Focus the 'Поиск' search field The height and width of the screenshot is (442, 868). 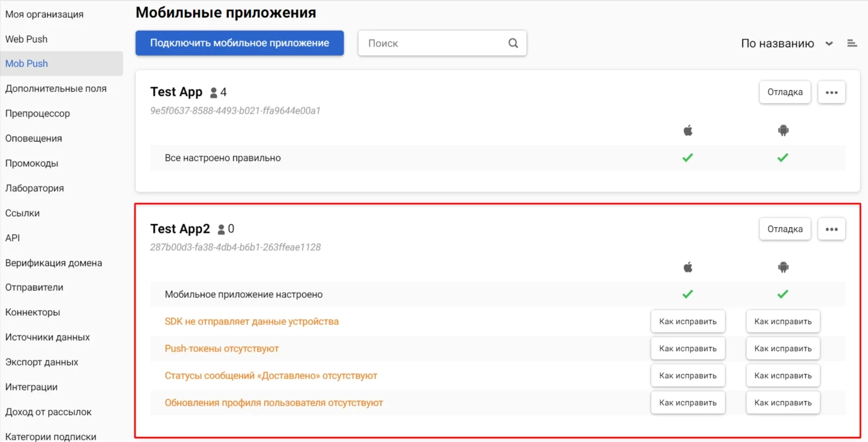click(434, 43)
